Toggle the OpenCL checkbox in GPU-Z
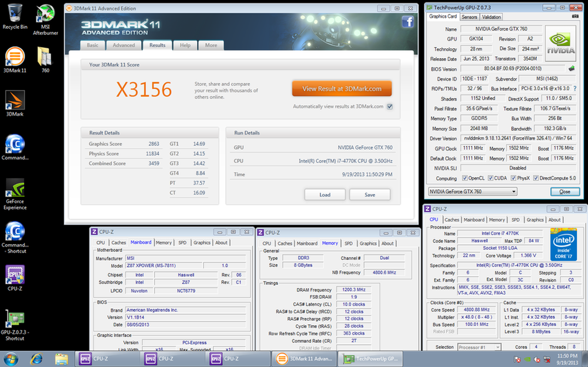 (x=465, y=178)
